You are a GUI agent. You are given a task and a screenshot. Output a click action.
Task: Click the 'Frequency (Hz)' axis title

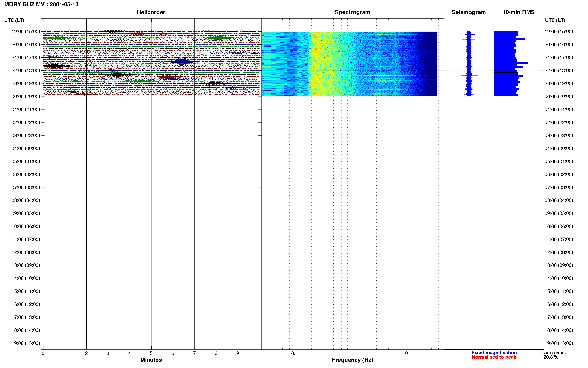tap(352, 360)
